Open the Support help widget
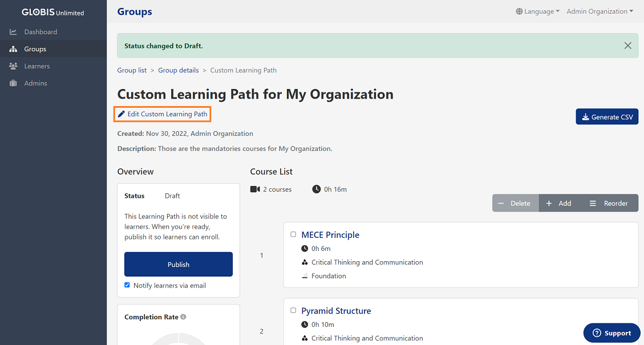 (x=611, y=333)
